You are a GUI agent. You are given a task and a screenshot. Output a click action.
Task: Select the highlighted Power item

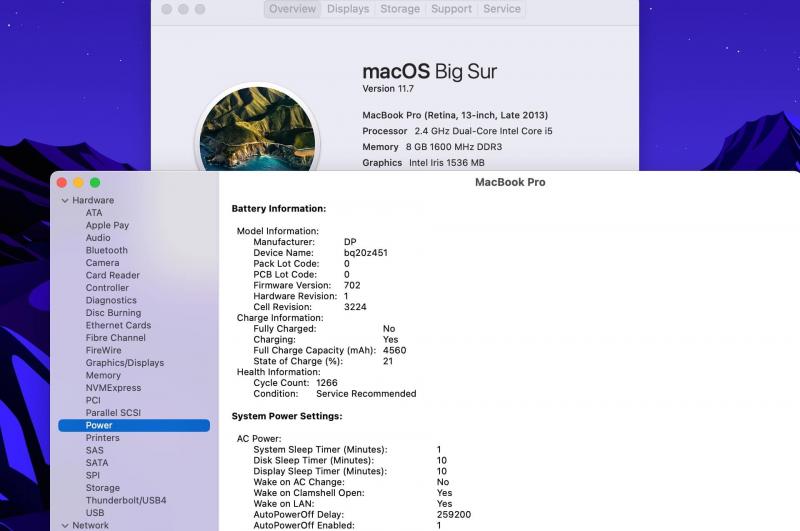[134, 425]
